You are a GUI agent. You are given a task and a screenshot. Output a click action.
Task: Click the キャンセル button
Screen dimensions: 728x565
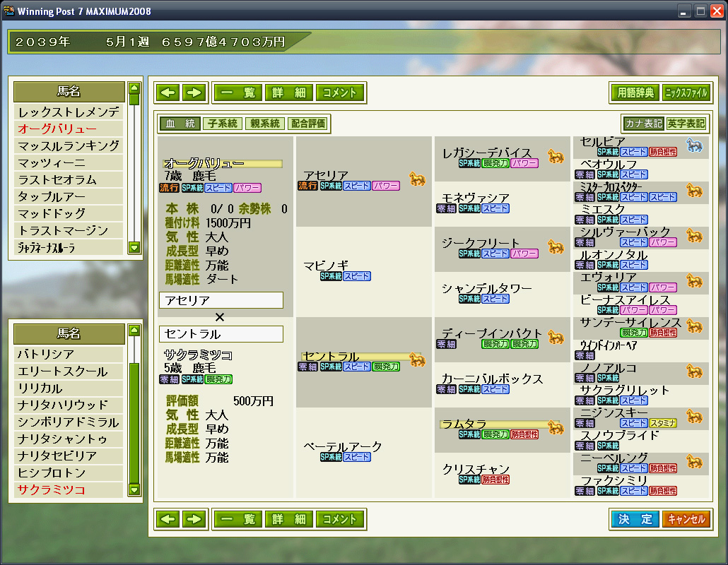(686, 519)
